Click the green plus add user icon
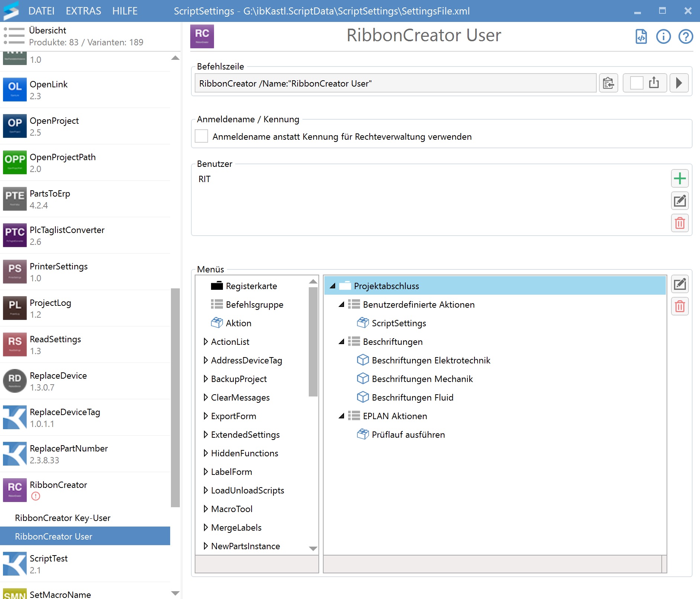700x599 pixels. [x=680, y=179]
